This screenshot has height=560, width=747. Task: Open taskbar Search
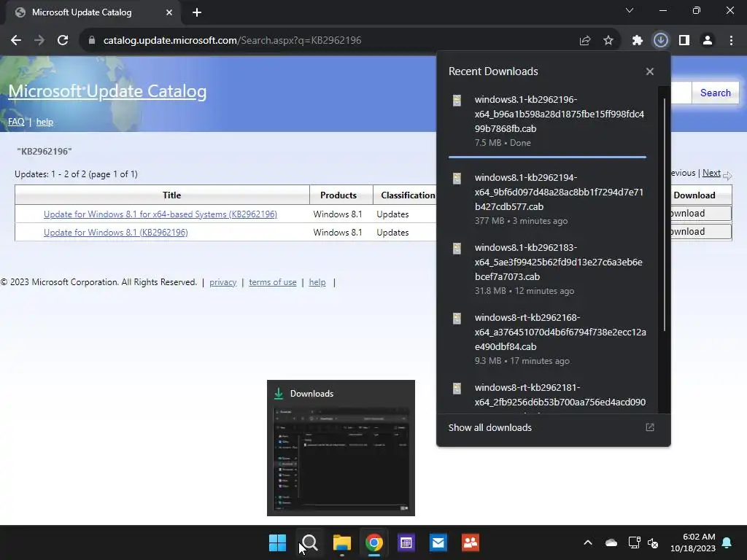click(309, 542)
